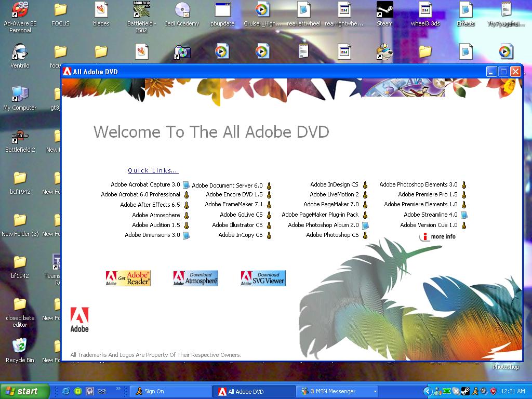This screenshot has width=532, height=399.
Task: Select the wheel3.3ds file on the desktop
Action: tap(425, 14)
